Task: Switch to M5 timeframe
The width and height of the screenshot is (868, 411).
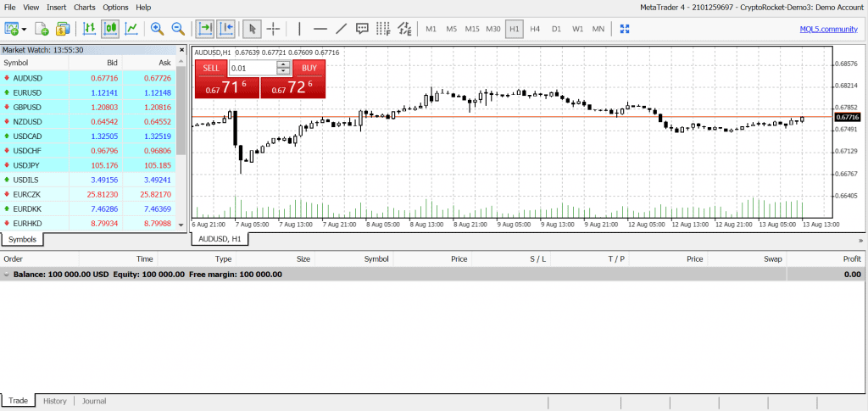Action: (451, 29)
